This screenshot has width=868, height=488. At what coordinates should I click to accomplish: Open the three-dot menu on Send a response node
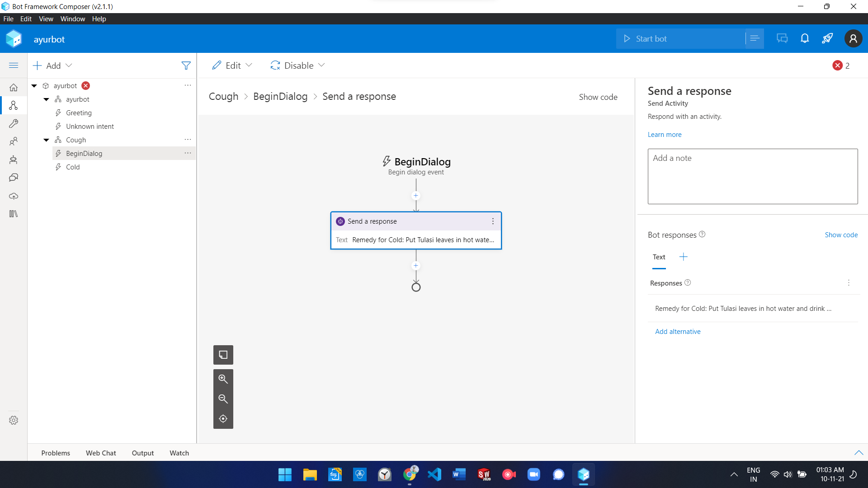point(493,221)
